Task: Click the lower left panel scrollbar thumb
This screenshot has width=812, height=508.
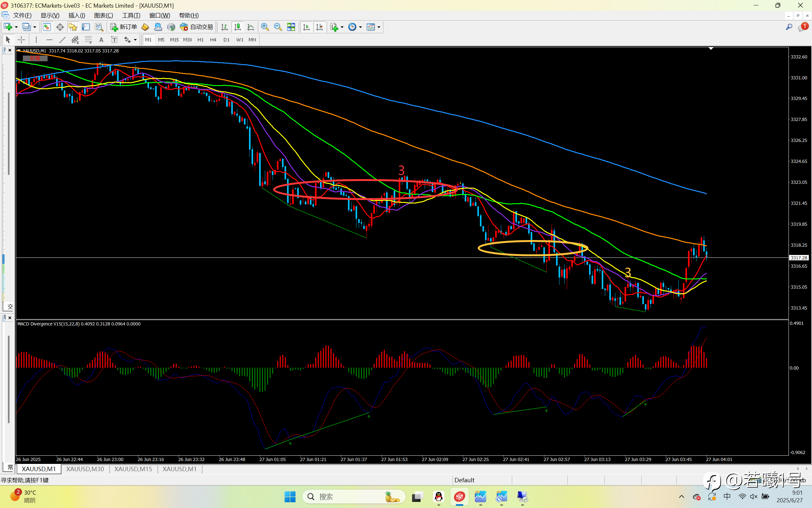Action: 8,379
